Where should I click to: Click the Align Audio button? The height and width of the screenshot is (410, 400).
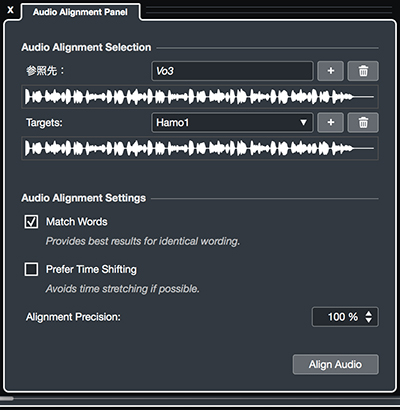coord(336,364)
